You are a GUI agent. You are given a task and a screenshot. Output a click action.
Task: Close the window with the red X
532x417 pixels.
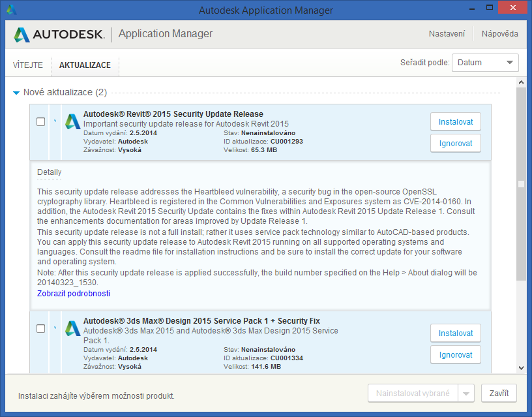tap(512, 7)
